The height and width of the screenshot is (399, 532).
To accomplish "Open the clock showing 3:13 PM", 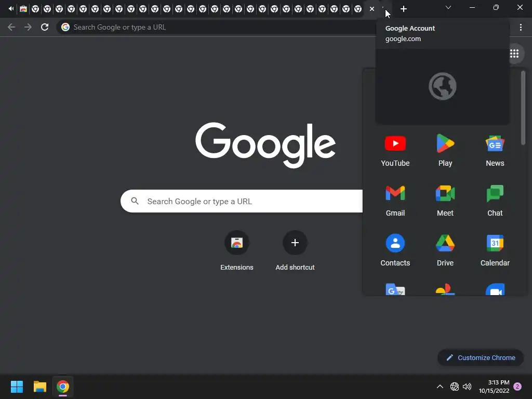I will 494,387.
